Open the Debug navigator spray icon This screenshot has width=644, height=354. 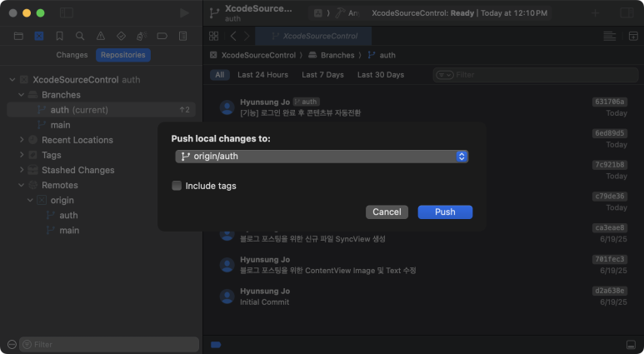(x=142, y=36)
